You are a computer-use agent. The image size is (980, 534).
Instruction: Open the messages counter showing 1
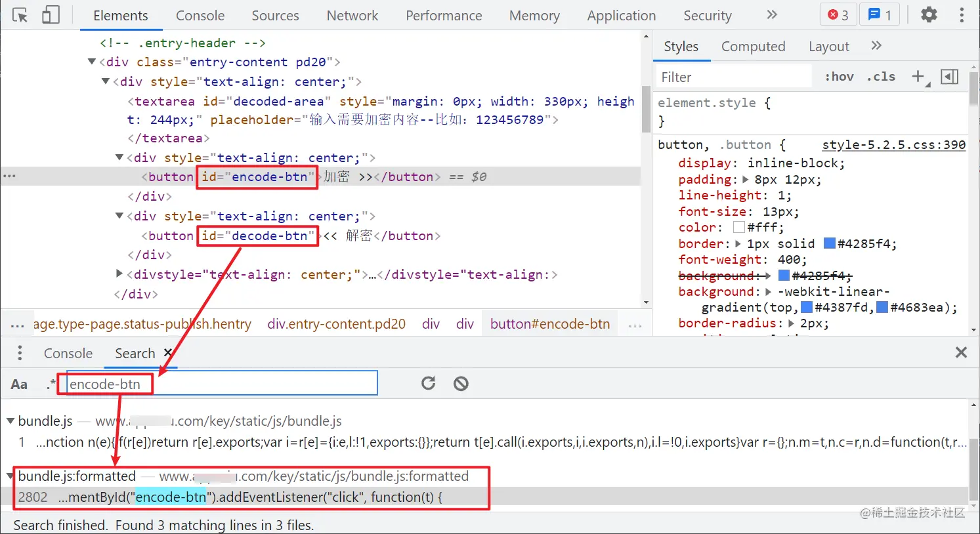pos(880,14)
